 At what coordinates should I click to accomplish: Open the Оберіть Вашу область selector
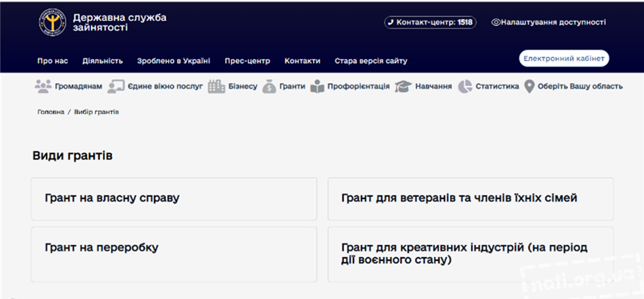[580, 86]
